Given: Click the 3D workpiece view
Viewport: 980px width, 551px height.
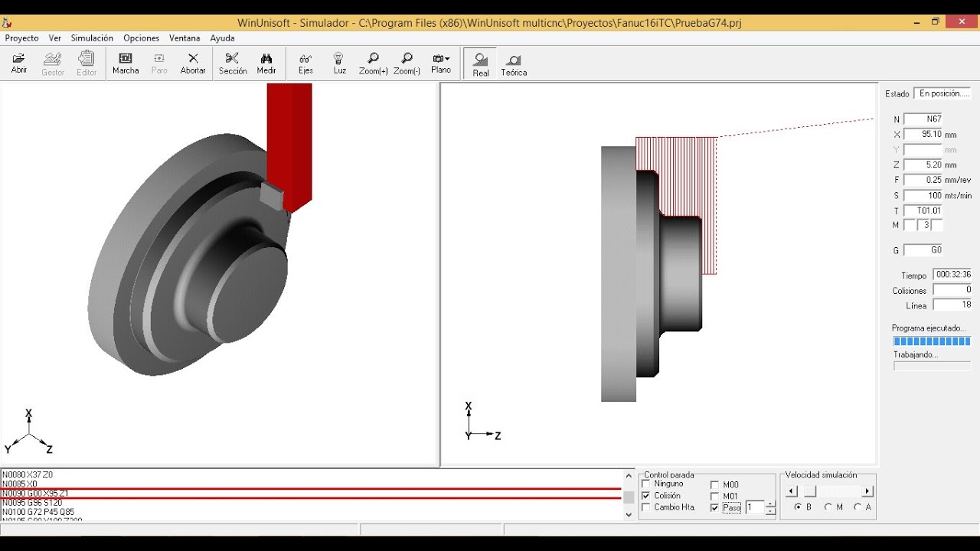Looking at the screenshot, I should pos(219,274).
